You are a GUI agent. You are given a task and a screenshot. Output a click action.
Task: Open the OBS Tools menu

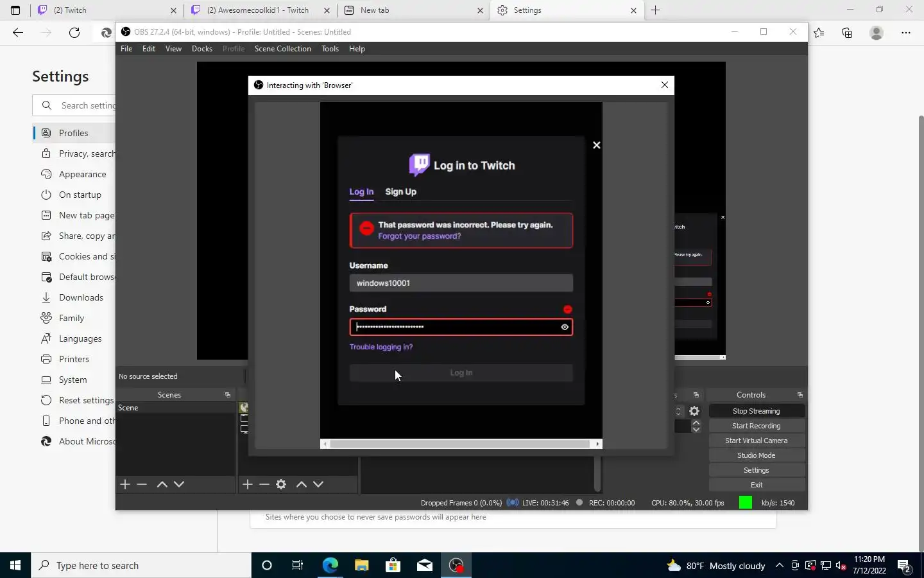coord(330,49)
